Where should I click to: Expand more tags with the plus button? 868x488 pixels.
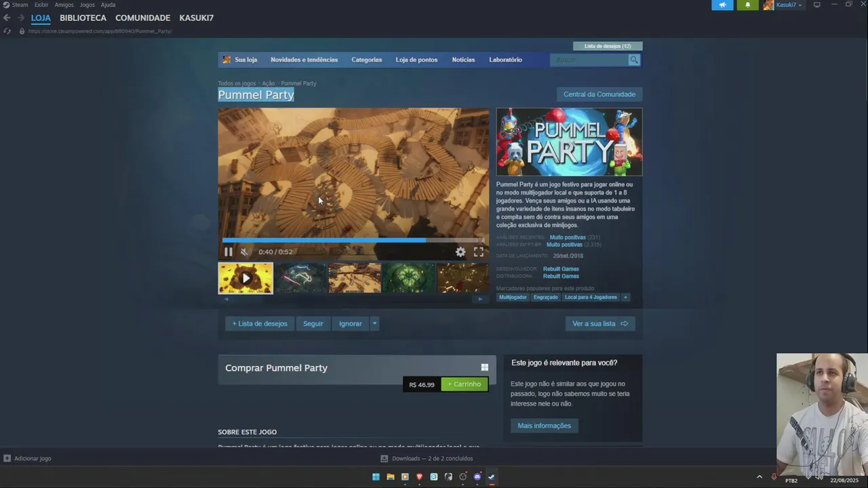(625, 297)
